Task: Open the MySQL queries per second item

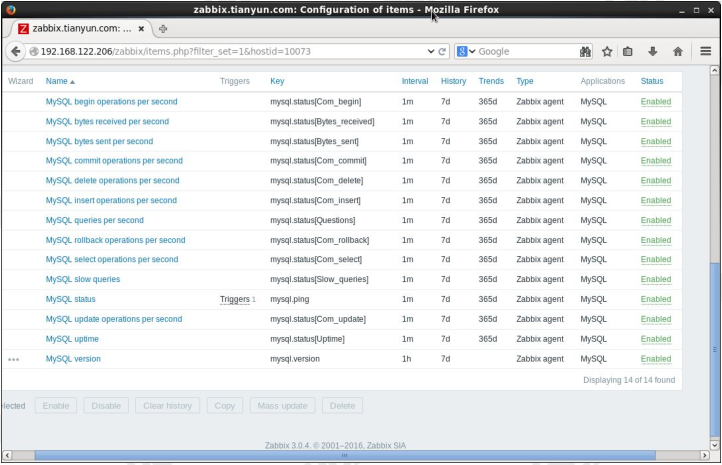Action: pyautogui.click(x=94, y=220)
